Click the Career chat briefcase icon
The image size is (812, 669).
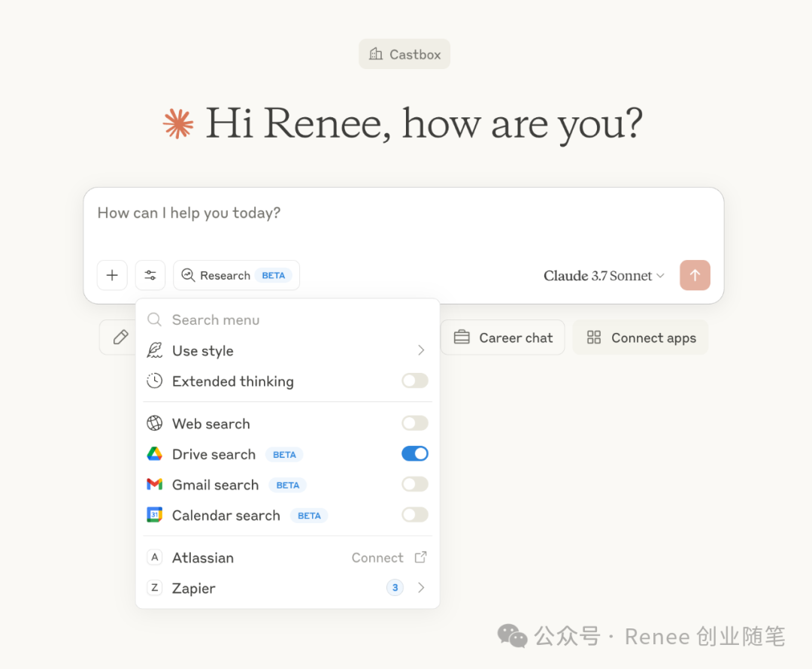coord(462,338)
